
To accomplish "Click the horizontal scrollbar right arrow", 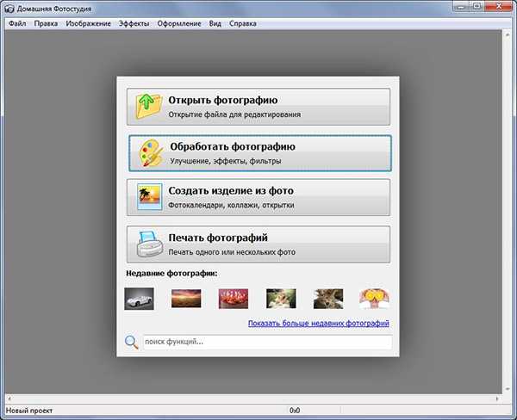I will point(499,399).
